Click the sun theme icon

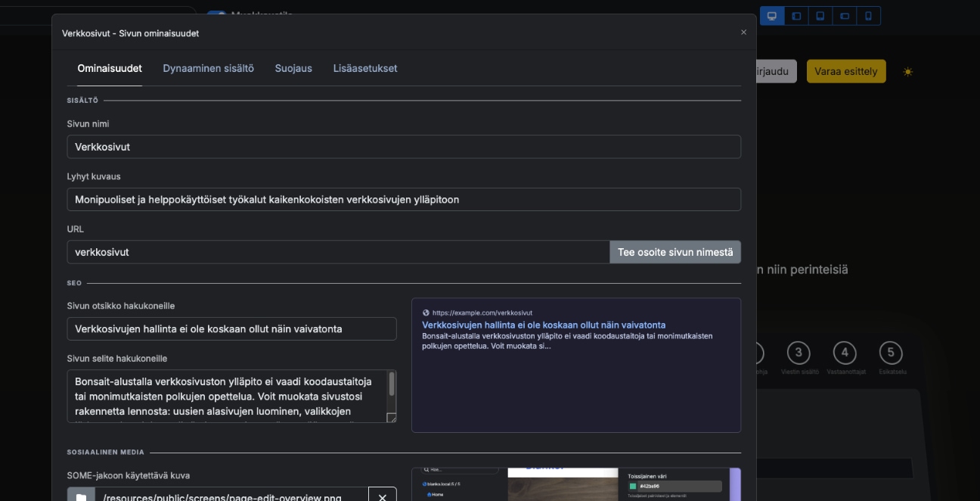(908, 72)
